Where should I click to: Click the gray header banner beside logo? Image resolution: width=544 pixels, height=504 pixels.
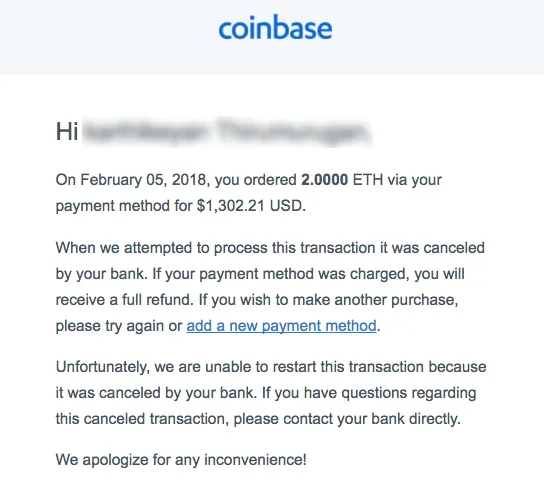click(437, 37)
